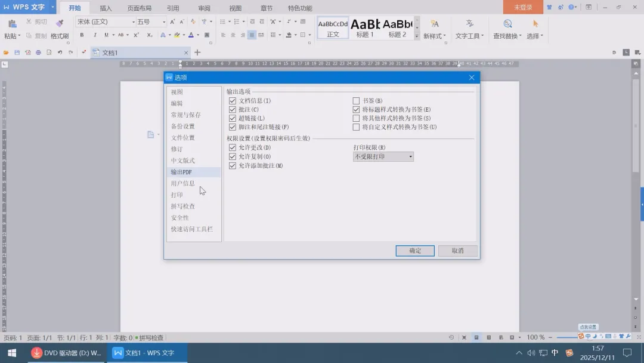This screenshot has width=644, height=363.
Task: Toggle Bold formatting in ribbon
Action: (82, 35)
